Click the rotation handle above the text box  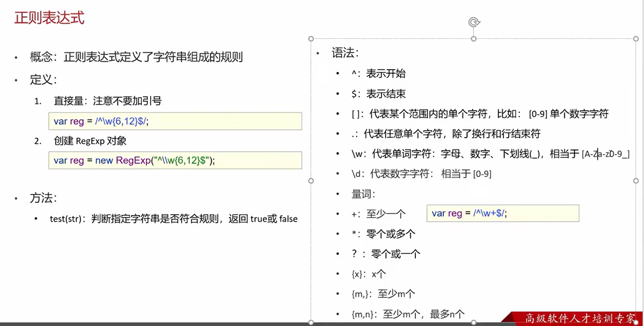click(474, 22)
